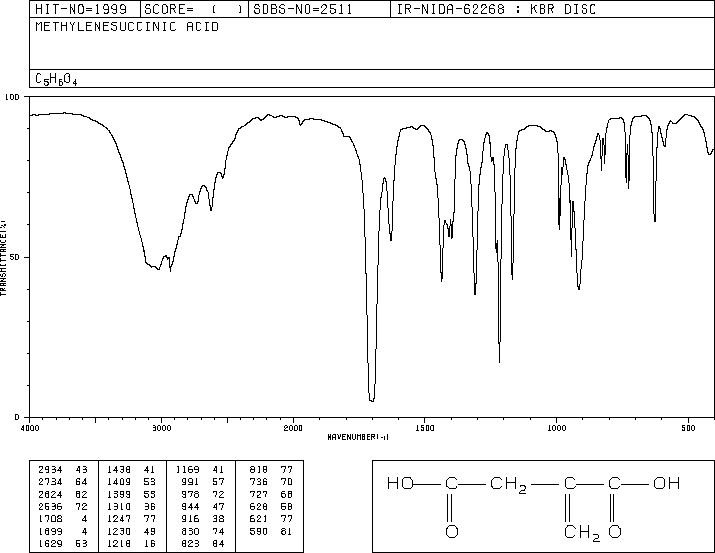This screenshot has height=553, width=715.
Task: Select the 2934 43 peak table entry
Action: coord(63,470)
